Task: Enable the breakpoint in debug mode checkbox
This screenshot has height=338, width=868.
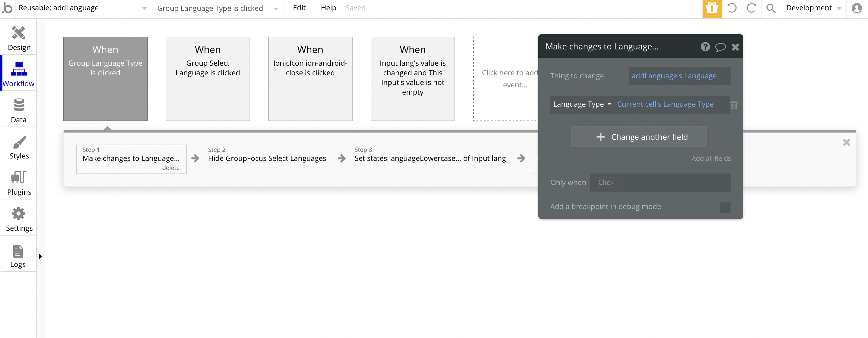Action: click(725, 207)
